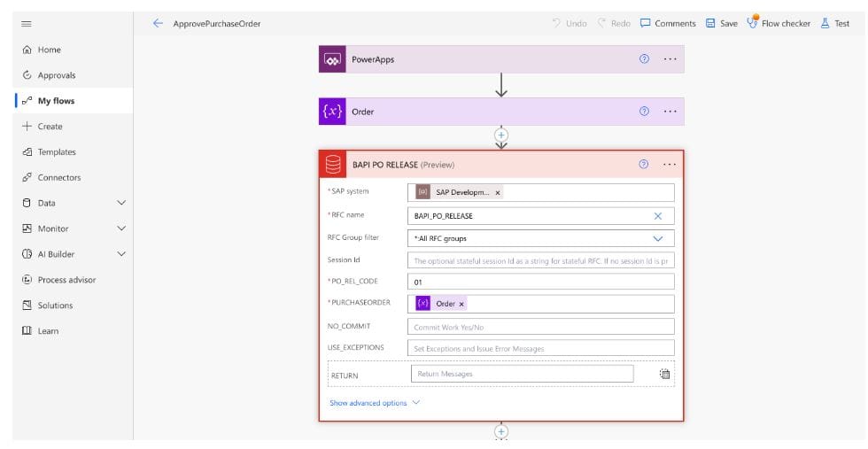The width and height of the screenshot is (868, 449).
Task: Expand the Data menu in sidebar
Action: coord(121,203)
